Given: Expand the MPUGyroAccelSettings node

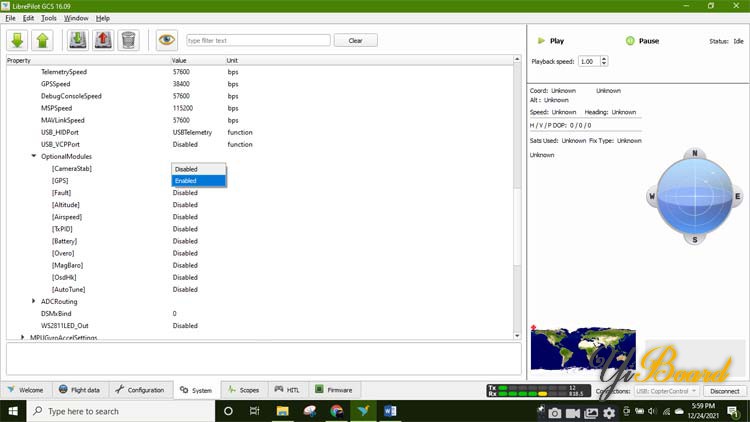Looking at the screenshot, I should [x=23, y=337].
